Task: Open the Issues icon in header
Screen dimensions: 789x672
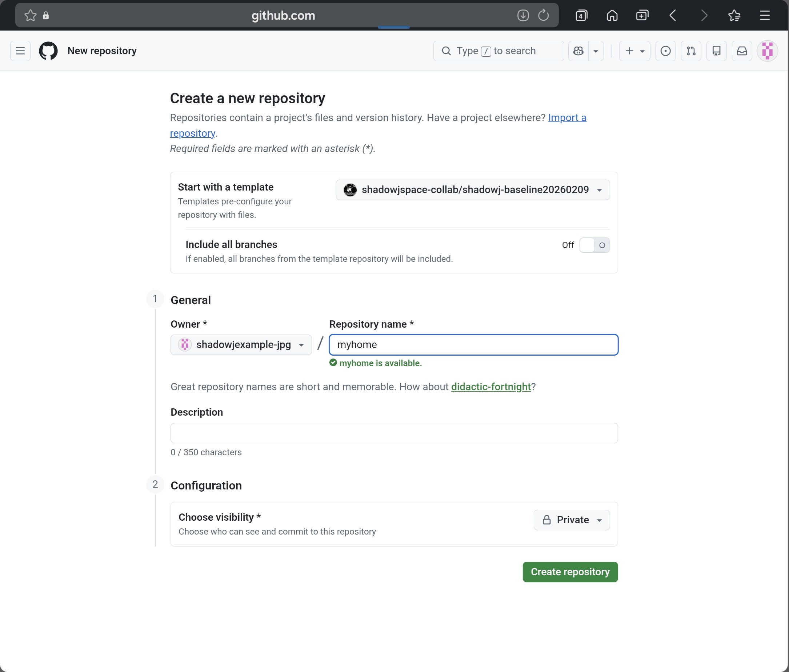Action: pos(665,51)
